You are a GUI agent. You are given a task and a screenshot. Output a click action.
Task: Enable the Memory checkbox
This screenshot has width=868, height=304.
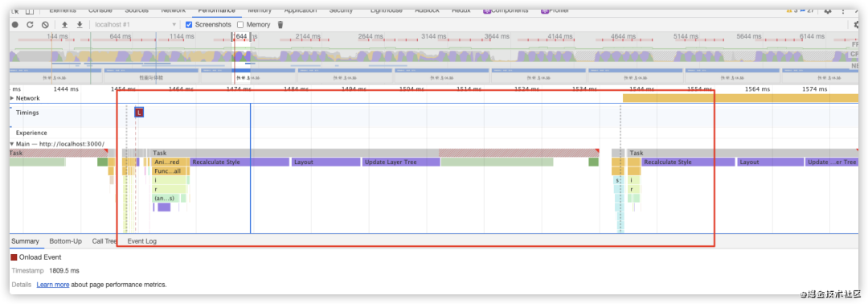point(240,25)
